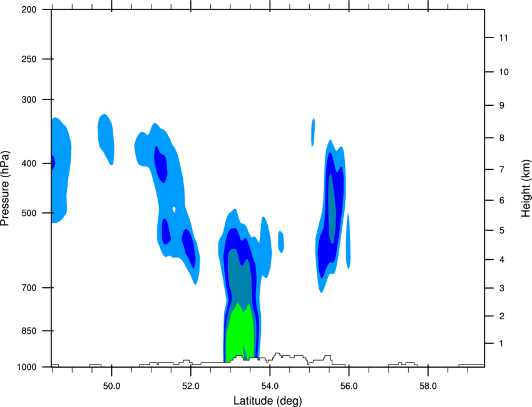Viewport: 532px width, 407px height.
Task: Click the 4 km height label
Action: 502,260
